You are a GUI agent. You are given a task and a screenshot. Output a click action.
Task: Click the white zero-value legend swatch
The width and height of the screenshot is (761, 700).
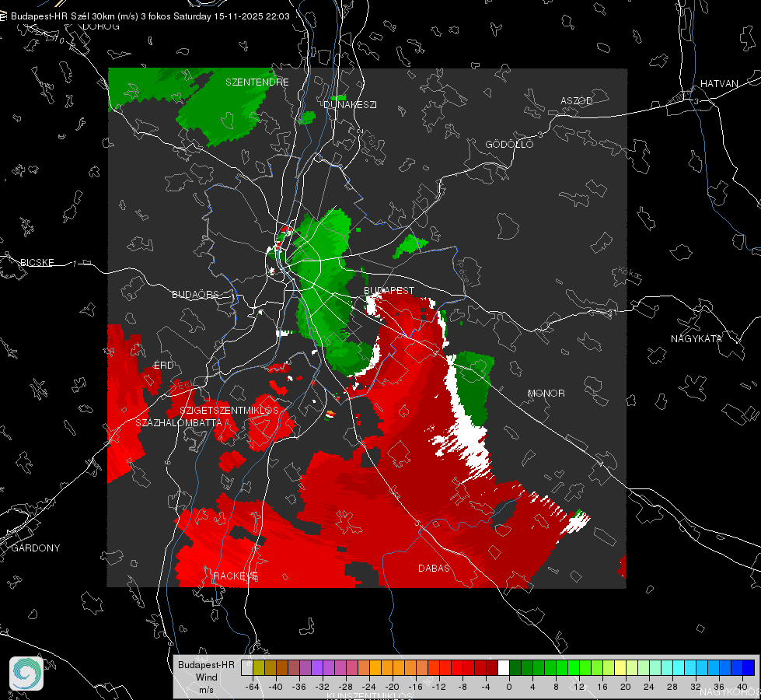coord(503,668)
